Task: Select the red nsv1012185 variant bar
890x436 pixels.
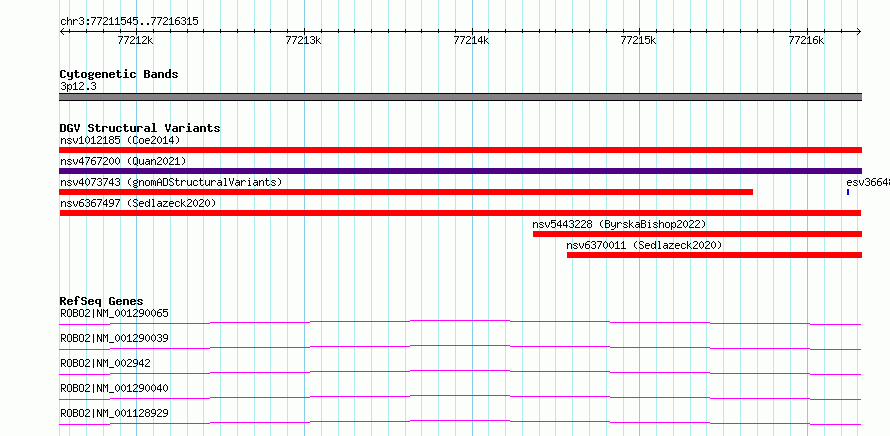Action: (460, 150)
